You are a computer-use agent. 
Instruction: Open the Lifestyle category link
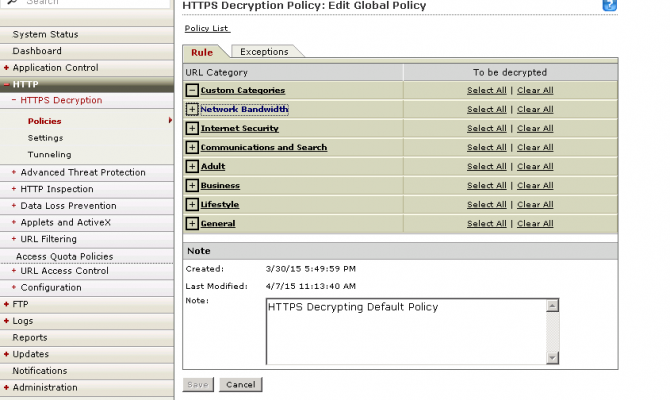click(220, 204)
